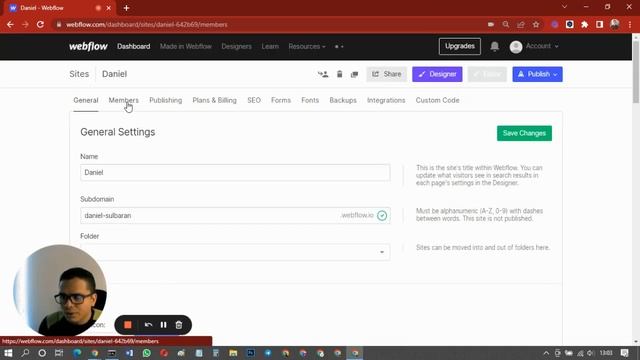Click the browser forward arrow

tap(25, 24)
